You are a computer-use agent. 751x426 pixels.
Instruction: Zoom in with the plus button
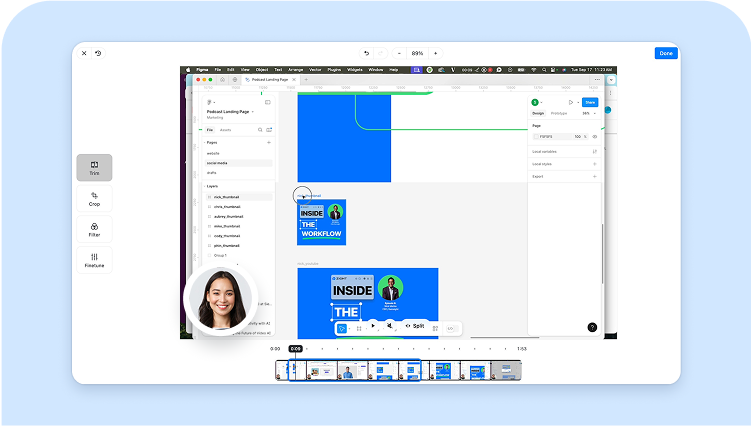click(x=435, y=53)
